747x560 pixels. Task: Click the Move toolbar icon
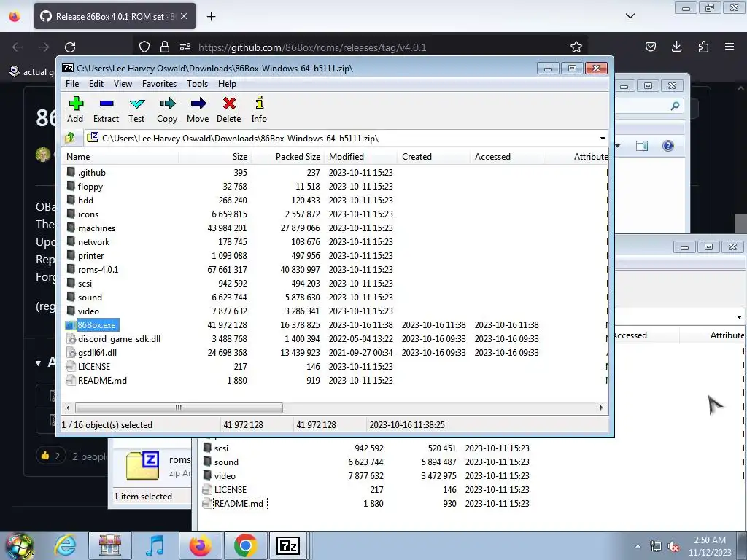(x=198, y=109)
